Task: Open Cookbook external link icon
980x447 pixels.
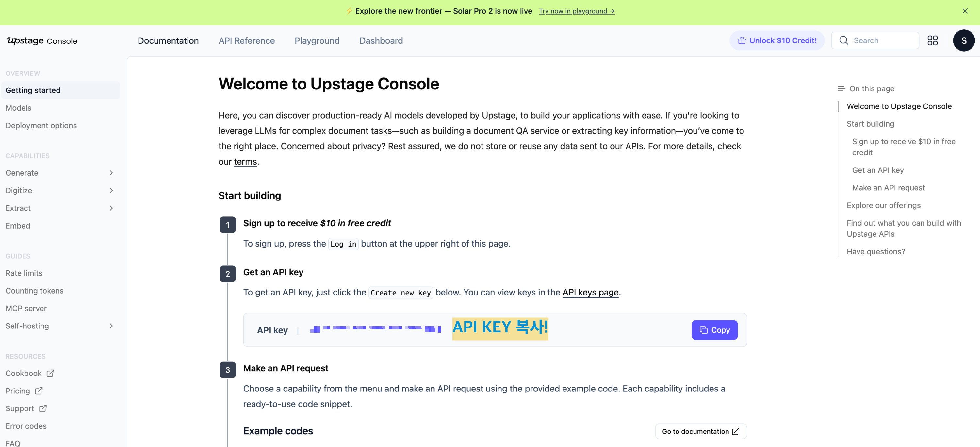Action: [x=50, y=373]
